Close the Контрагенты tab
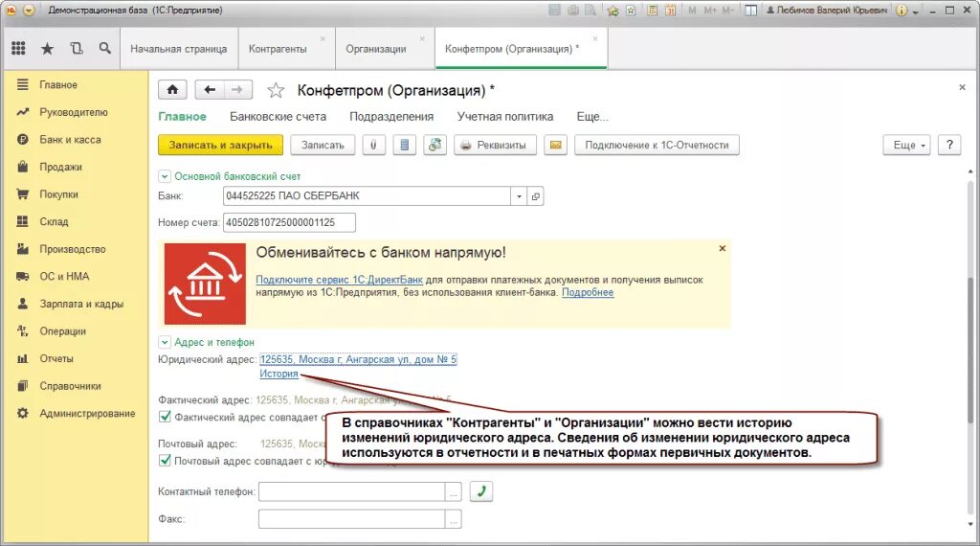Viewport: 980px width, 546px height. coord(323,38)
